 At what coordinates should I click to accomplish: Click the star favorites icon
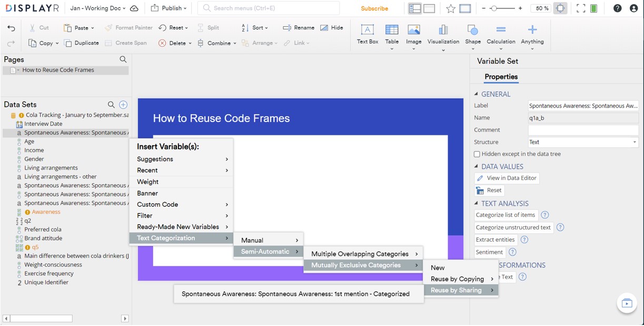coord(450,8)
